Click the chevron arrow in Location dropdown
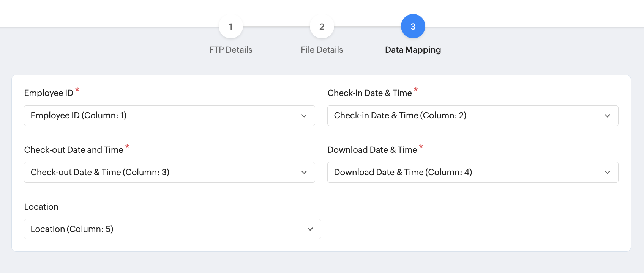 (x=310, y=229)
